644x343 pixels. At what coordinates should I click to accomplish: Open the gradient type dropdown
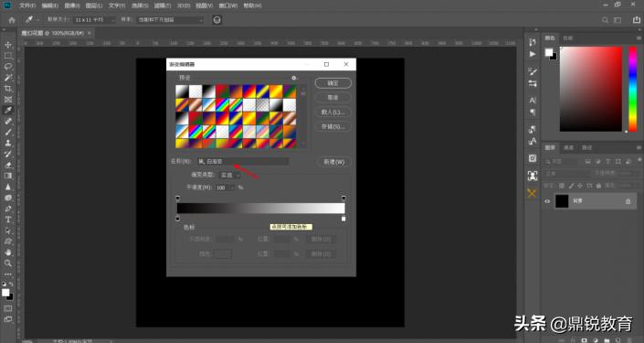pos(230,176)
